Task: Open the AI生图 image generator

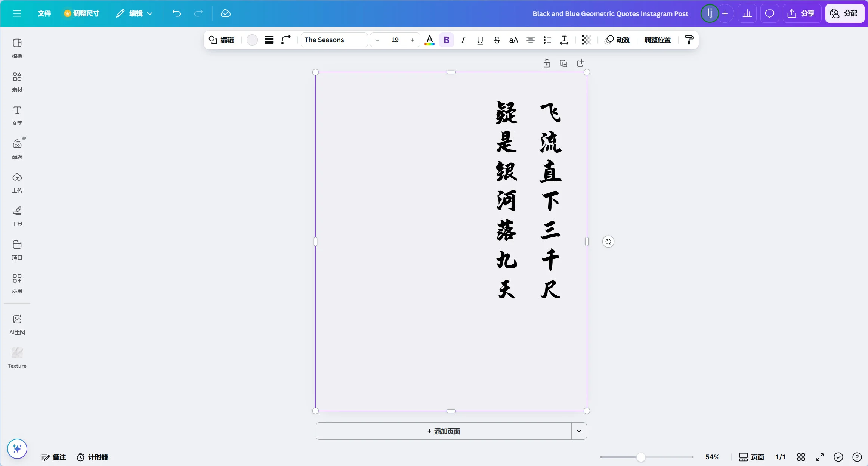Action: pyautogui.click(x=17, y=324)
